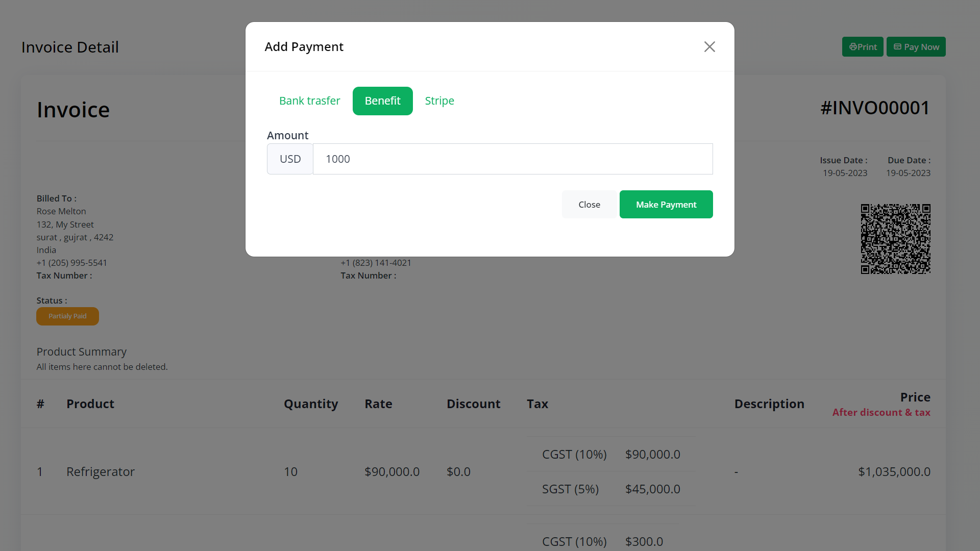Click the Print button with printer icon

pyautogui.click(x=863, y=47)
